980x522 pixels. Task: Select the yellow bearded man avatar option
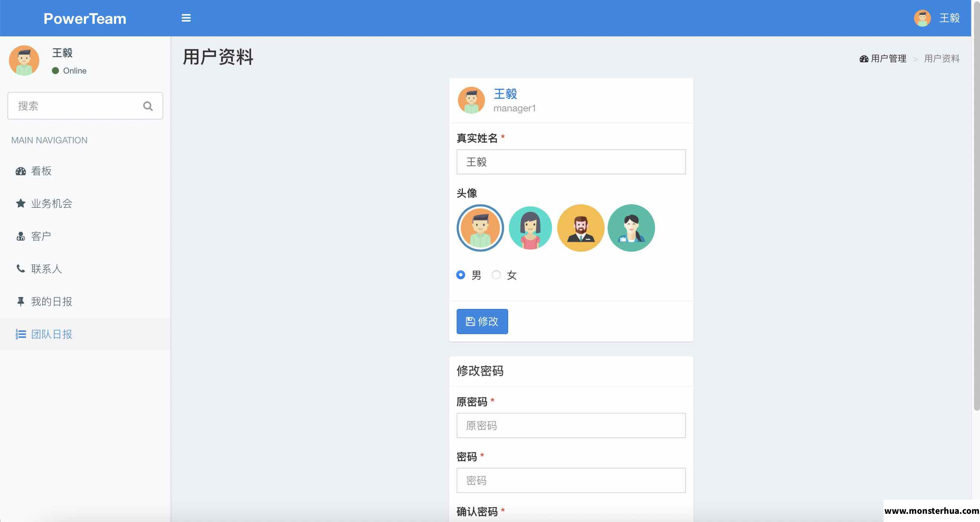[581, 228]
